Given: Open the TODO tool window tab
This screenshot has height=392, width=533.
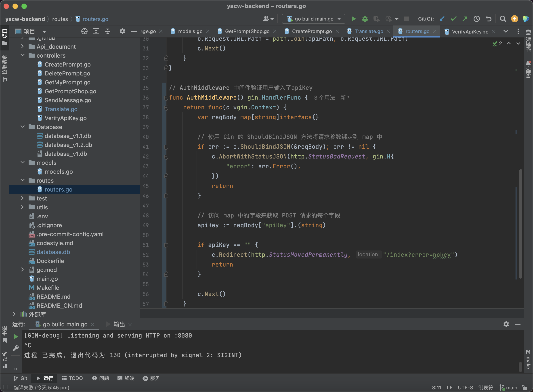Looking at the screenshot, I should (x=72, y=378).
